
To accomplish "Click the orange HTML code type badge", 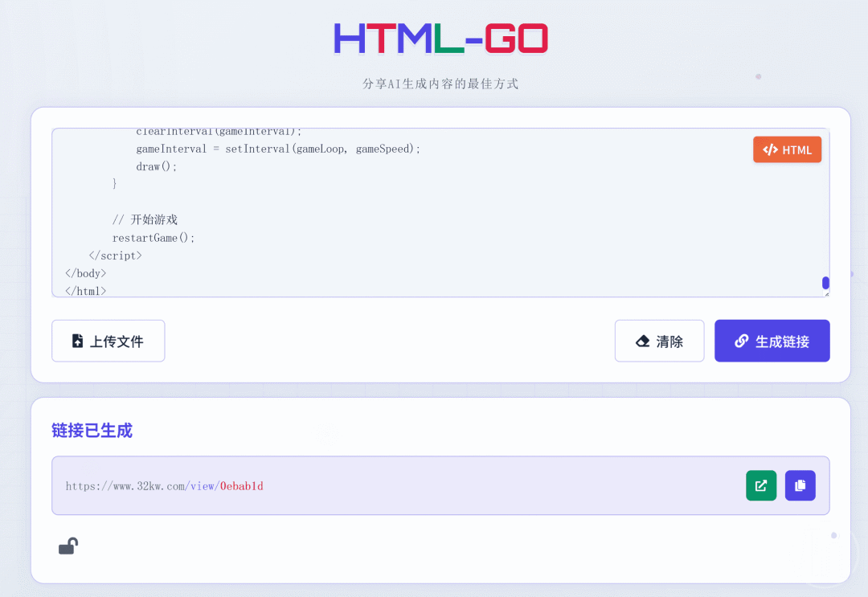I will pyautogui.click(x=787, y=150).
